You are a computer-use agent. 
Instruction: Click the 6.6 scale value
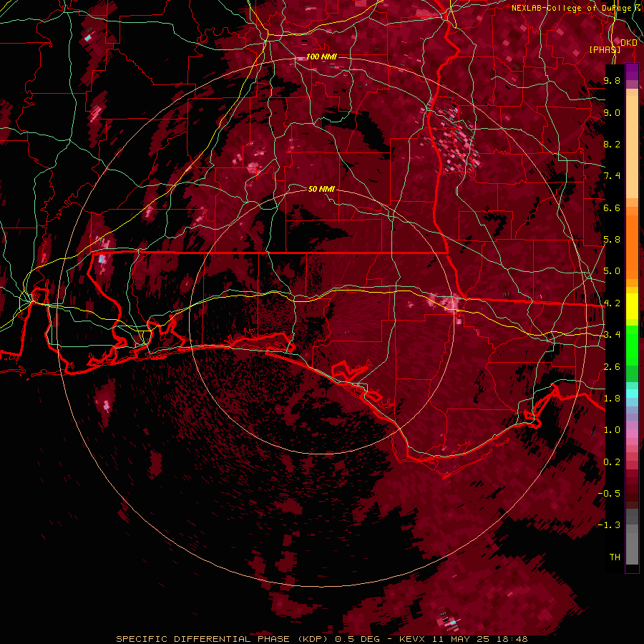point(612,208)
